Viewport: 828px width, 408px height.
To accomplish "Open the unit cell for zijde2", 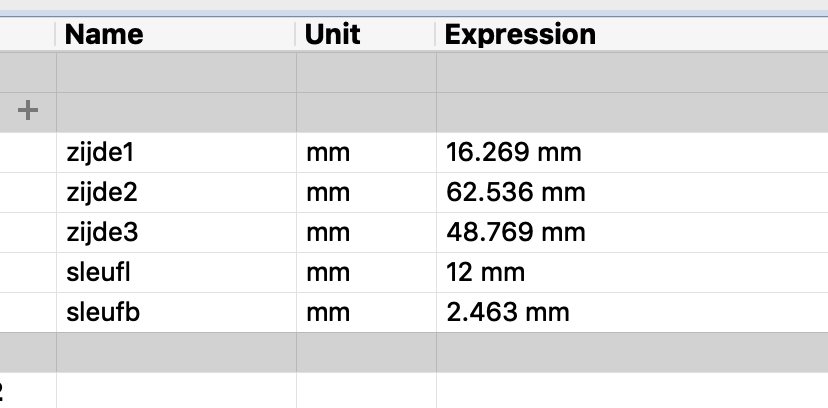I will (328, 193).
